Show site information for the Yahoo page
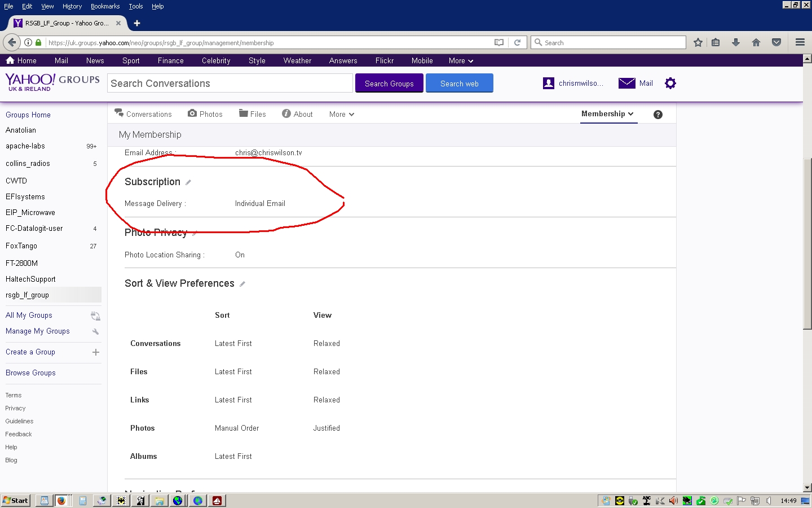Viewport: 812px width, 508px height. point(28,42)
